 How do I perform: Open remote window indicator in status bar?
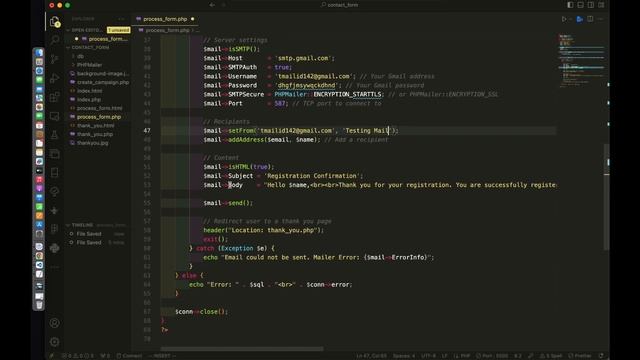coord(52,356)
